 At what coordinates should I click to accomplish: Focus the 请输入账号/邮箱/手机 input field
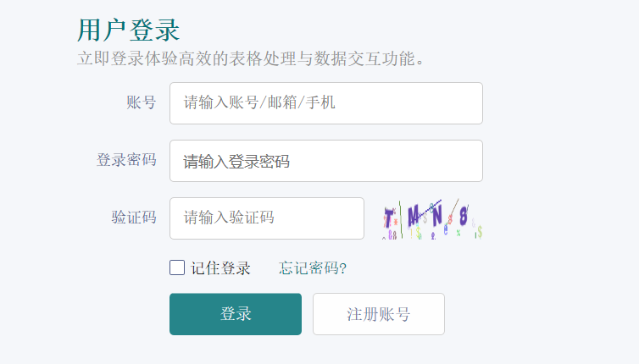click(325, 103)
